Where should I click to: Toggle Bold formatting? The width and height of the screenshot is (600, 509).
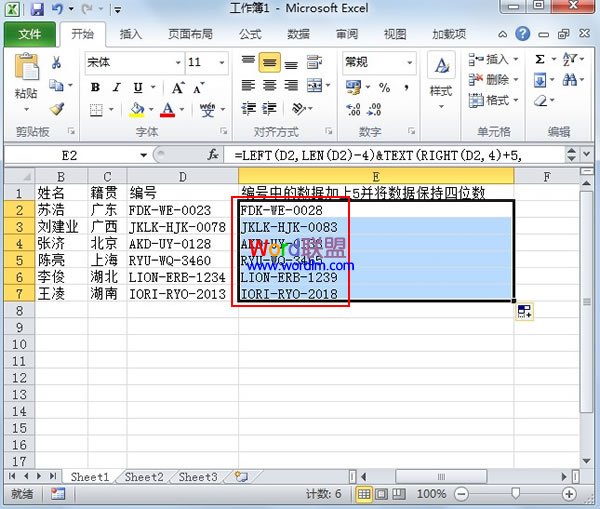95,87
